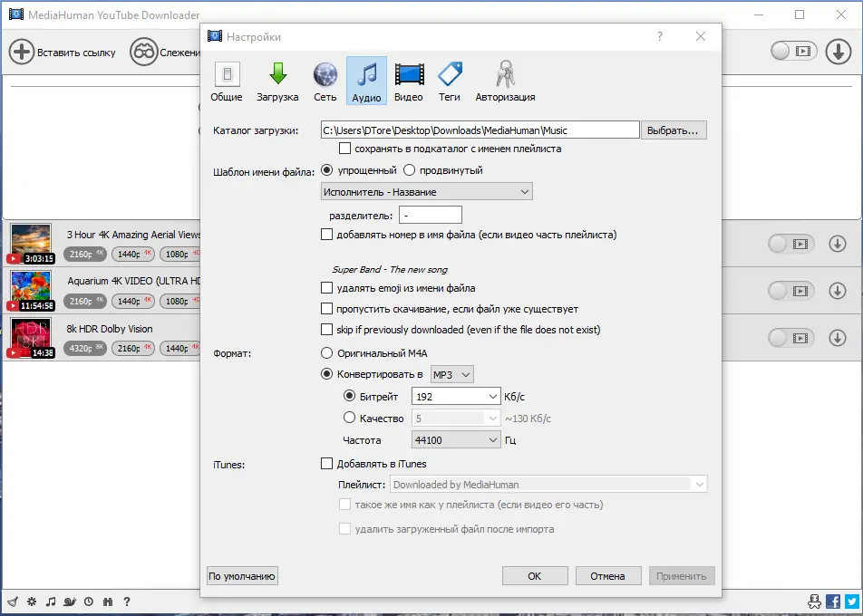Select 4320p quality for 8k HDR video
Image resolution: width=863 pixels, height=616 pixels.
[85, 348]
